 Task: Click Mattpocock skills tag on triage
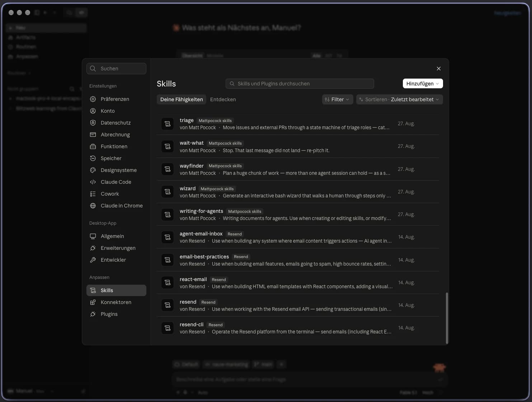pyautogui.click(x=215, y=121)
